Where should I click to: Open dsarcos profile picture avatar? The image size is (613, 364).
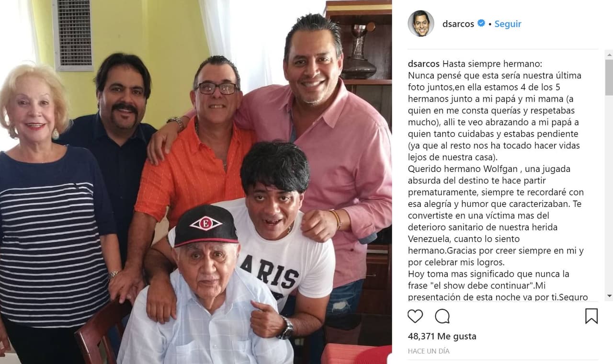coord(420,23)
